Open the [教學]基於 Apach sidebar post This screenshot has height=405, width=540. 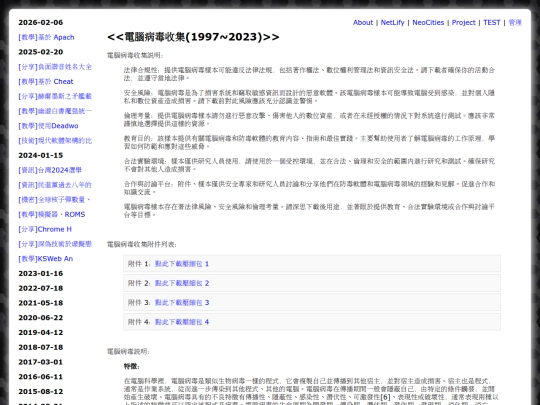pos(46,37)
